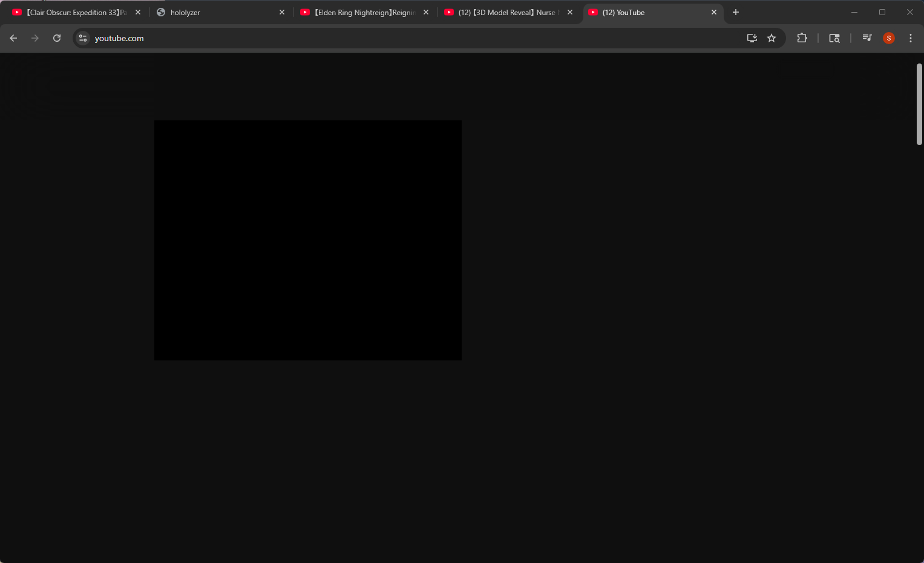Open the Extensions puzzle icon

coord(802,38)
